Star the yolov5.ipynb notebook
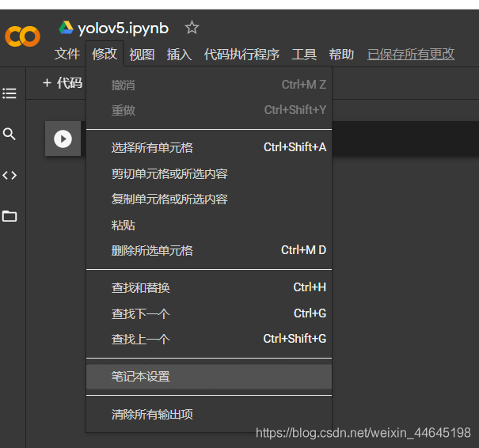 coord(192,28)
